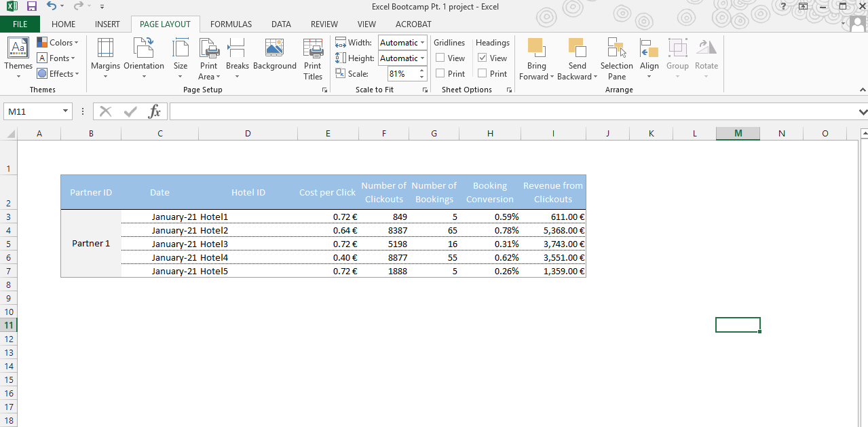Open the page Size menu
868x427 pixels.
[x=181, y=58]
